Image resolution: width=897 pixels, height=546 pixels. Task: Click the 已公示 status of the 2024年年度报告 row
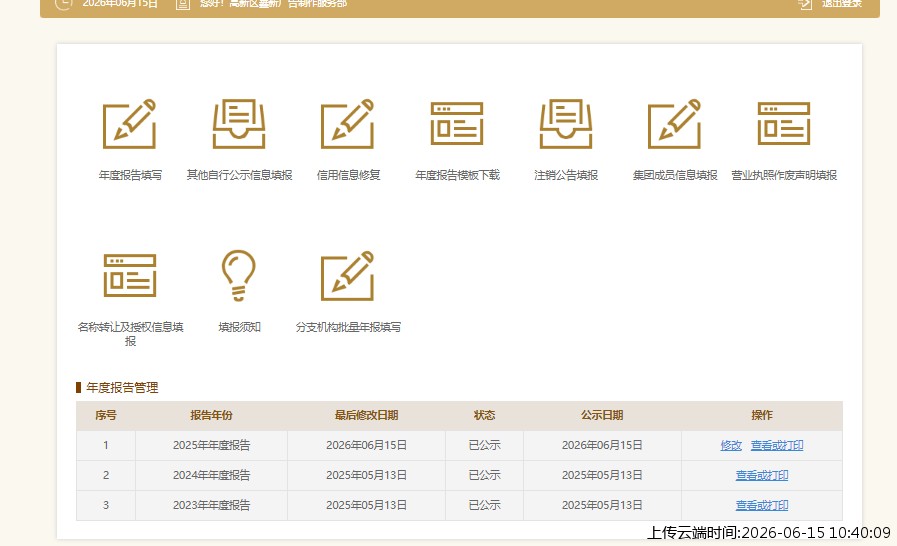pos(484,475)
